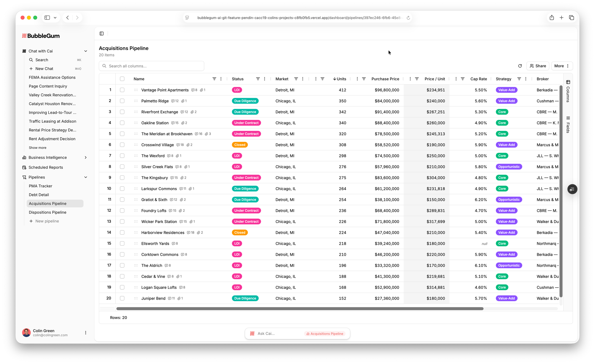This screenshot has height=364, width=595.
Task: Toggle the select-all checkbox in the table header
Action: click(x=122, y=79)
